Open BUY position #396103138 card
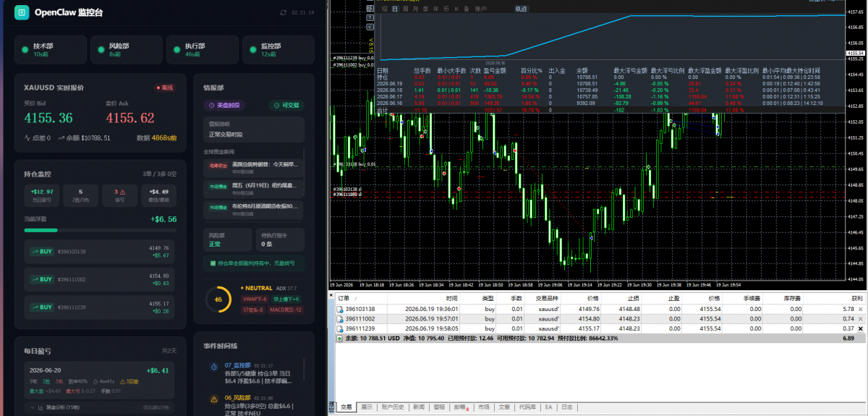 pyautogui.click(x=101, y=251)
